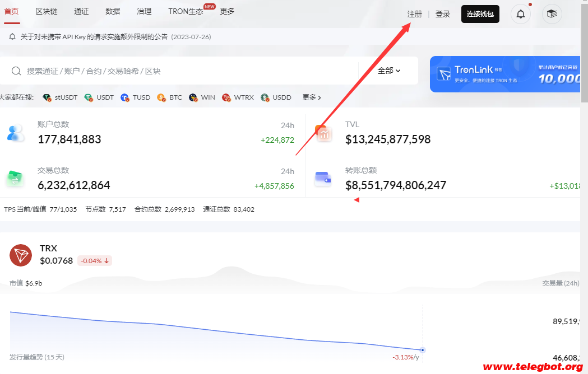Select the USDD token icon
The width and height of the screenshot is (588, 374).
click(x=265, y=97)
